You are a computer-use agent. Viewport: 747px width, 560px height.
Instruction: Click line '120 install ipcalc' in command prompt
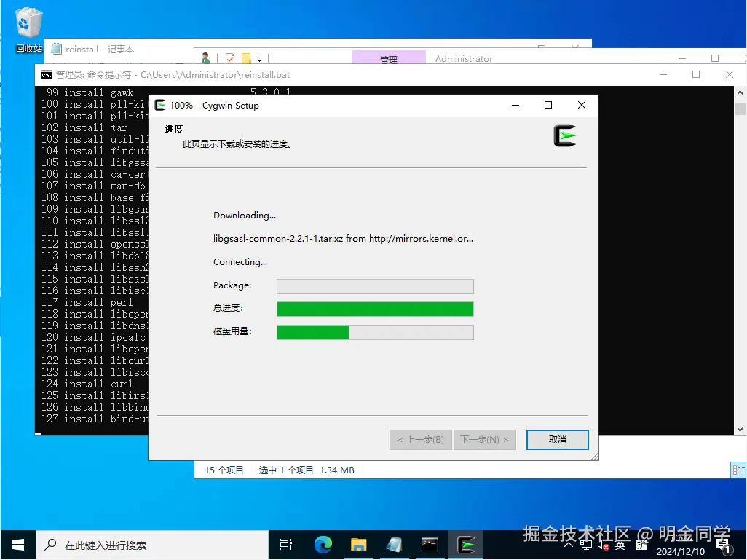click(93, 337)
